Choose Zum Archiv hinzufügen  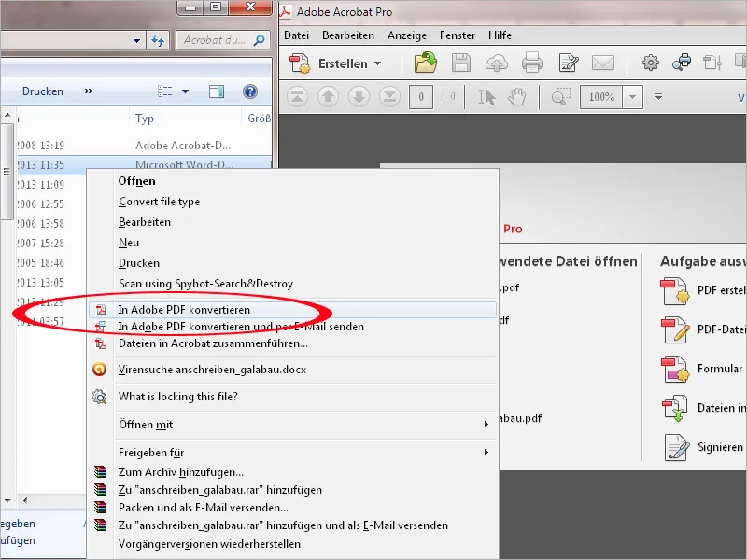coord(292,472)
